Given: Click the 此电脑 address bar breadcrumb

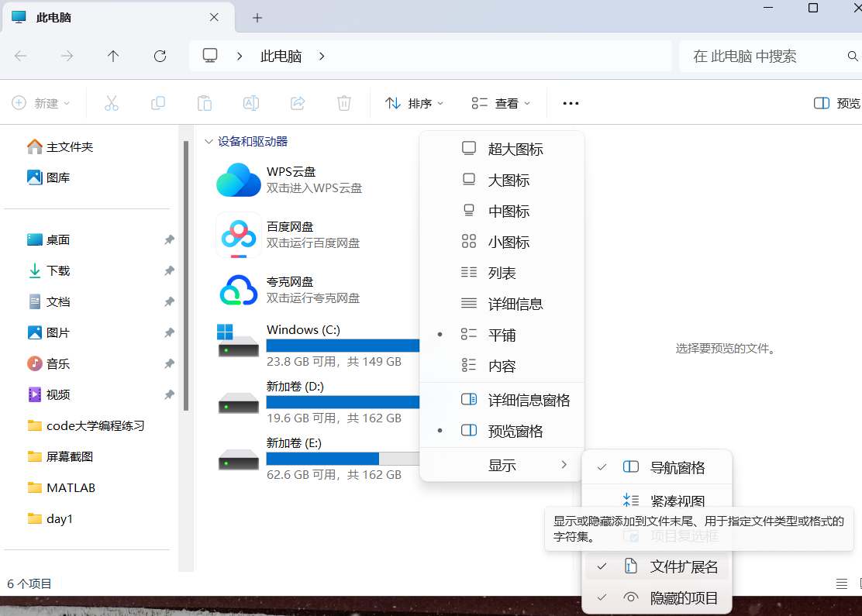Looking at the screenshot, I should pyautogui.click(x=281, y=56).
